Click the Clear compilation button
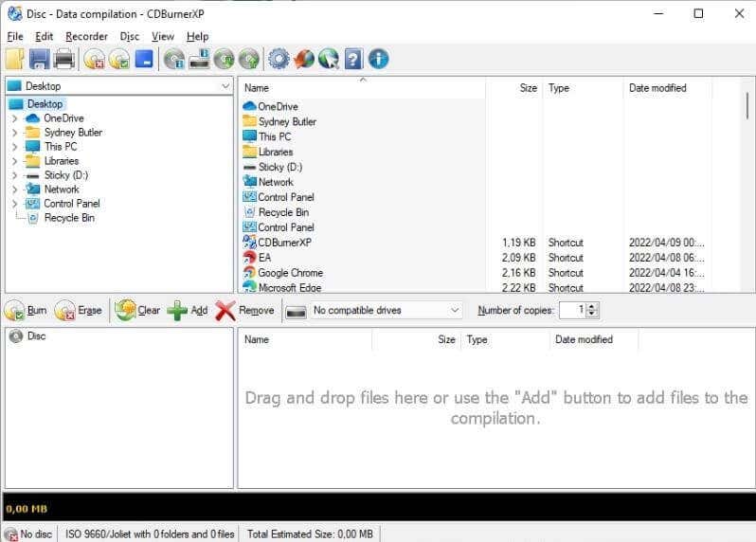The width and height of the screenshot is (756, 542). point(138,311)
